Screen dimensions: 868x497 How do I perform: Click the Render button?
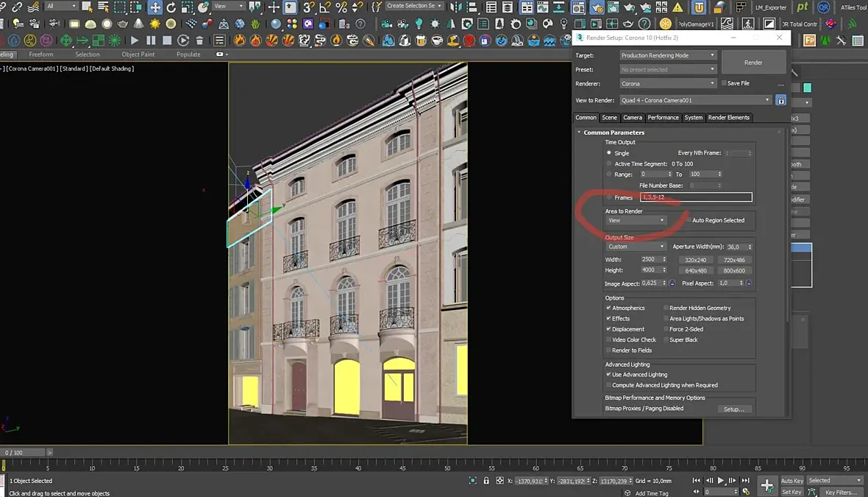click(753, 63)
